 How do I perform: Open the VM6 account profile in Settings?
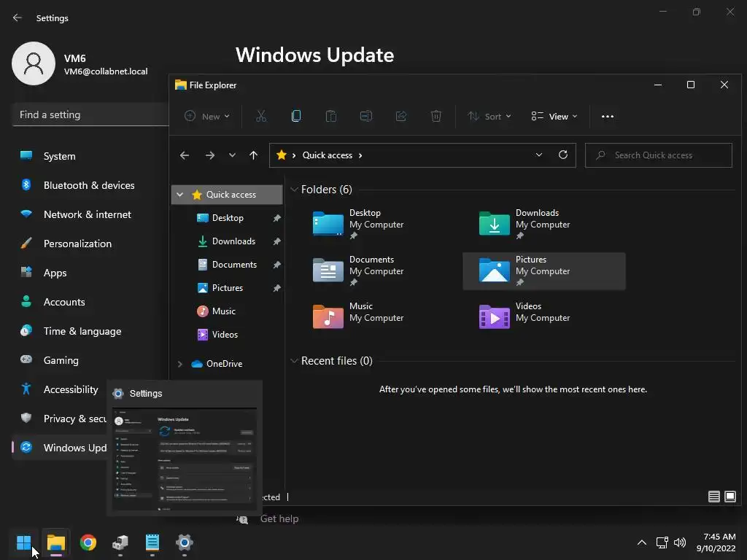coord(80,63)
